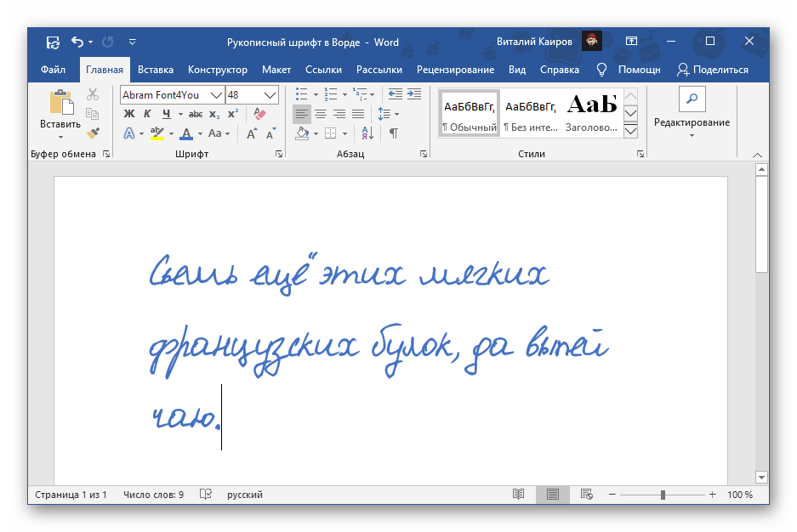Expand the Styles gallery
Image resolution: width=797 pixels, height=532 pixels.
tap(630, 132)
